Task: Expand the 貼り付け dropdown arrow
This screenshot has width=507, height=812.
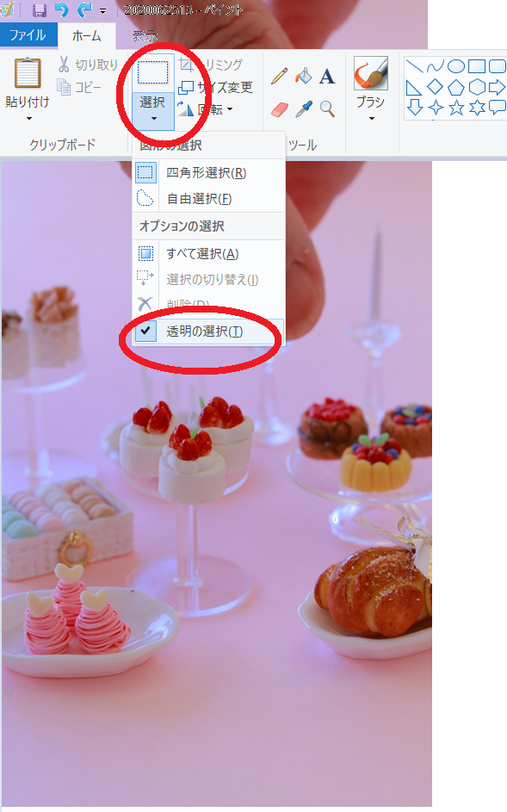Action: pyautogui.click(x=29, y=119)
